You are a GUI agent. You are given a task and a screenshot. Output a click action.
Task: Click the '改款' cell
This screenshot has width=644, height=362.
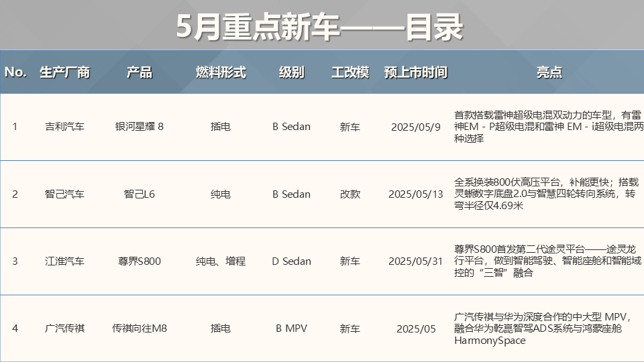coord(350,194)
